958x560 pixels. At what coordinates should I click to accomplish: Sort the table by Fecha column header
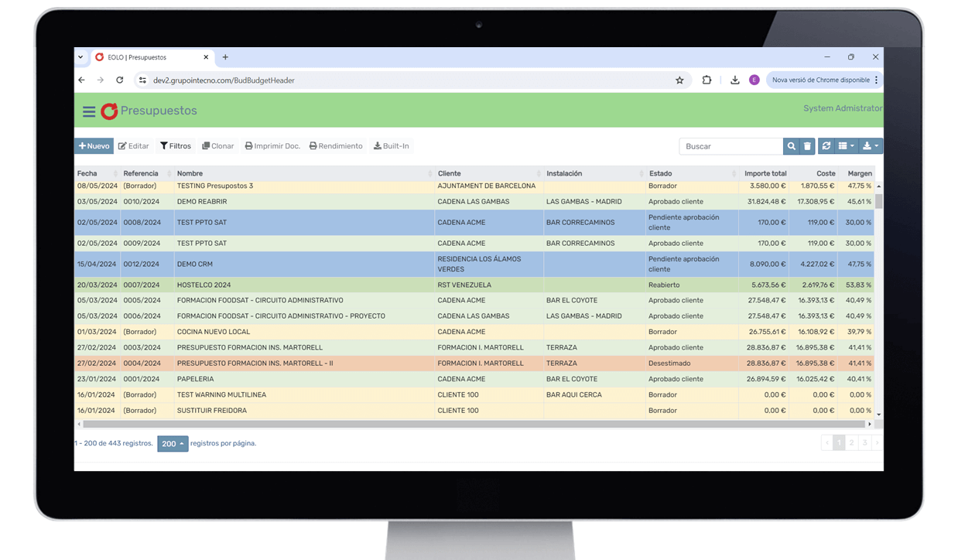pyautogui.click(x=87, y=173)
